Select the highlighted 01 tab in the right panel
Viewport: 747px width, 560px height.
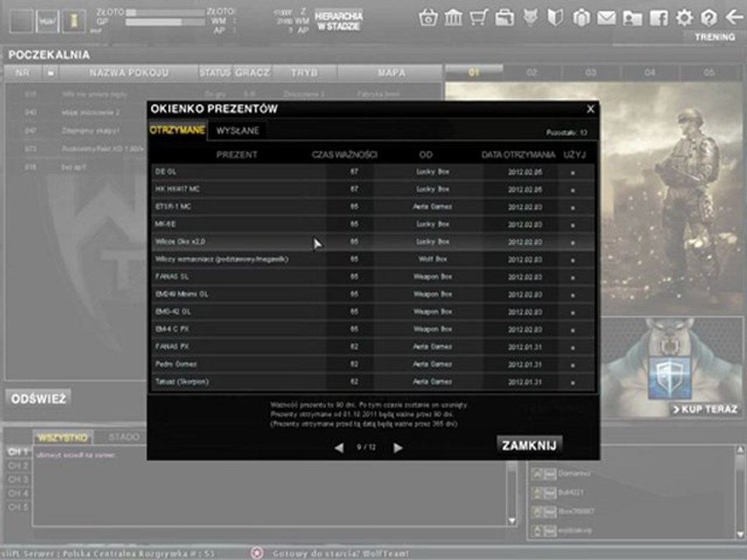click(474, 72)
